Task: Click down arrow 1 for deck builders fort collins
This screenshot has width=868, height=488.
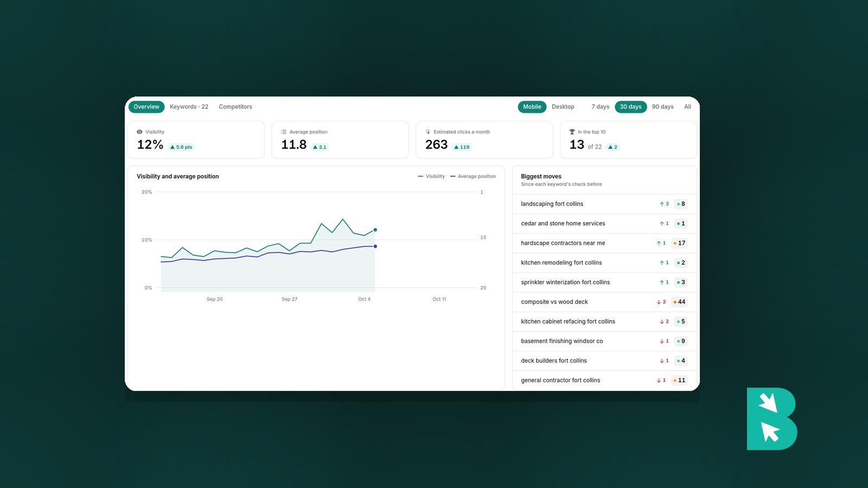Action: [x=664, y=361]
